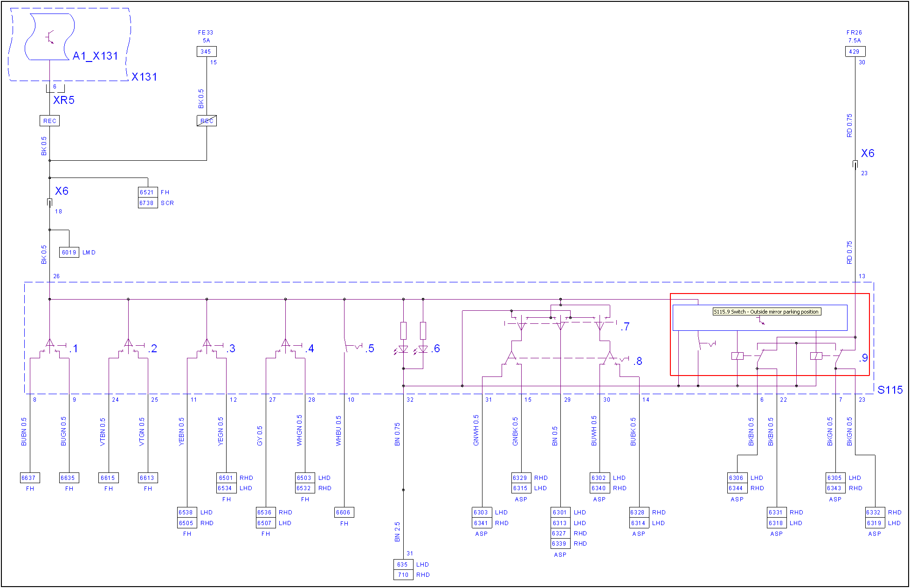Click the crossed-out REC box
Image resolution: width=910 pixels, height=588 pixels.
[207, 121]
